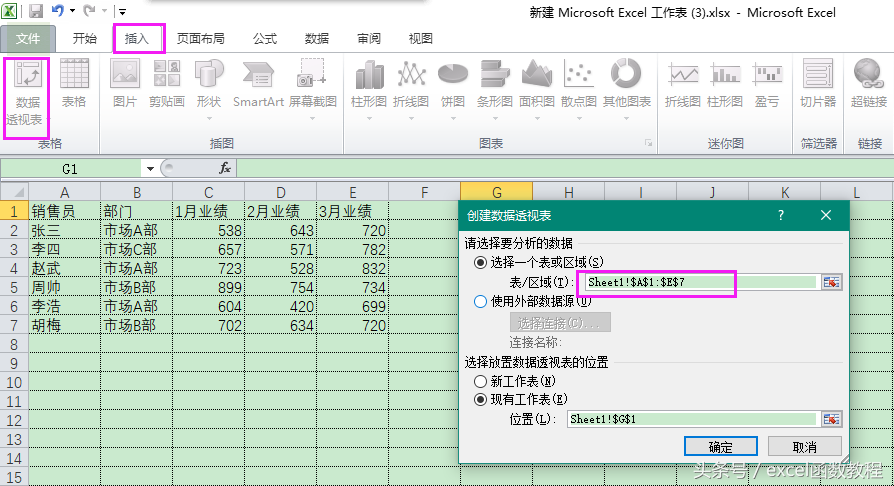
Task: Click the Redo icon
Action: point(89,10)
